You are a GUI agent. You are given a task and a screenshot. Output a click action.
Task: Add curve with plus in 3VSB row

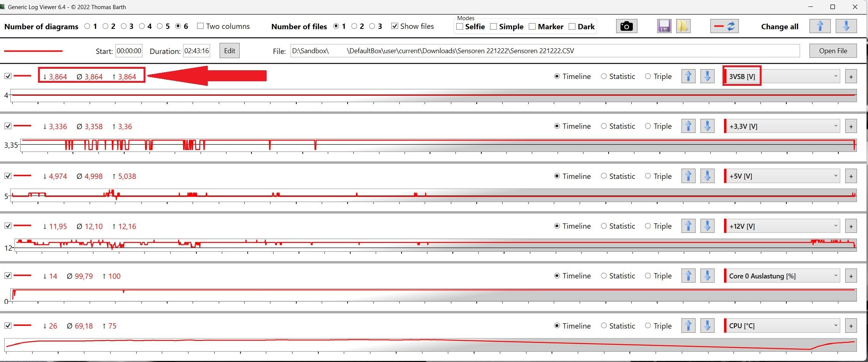click(851, 76)
